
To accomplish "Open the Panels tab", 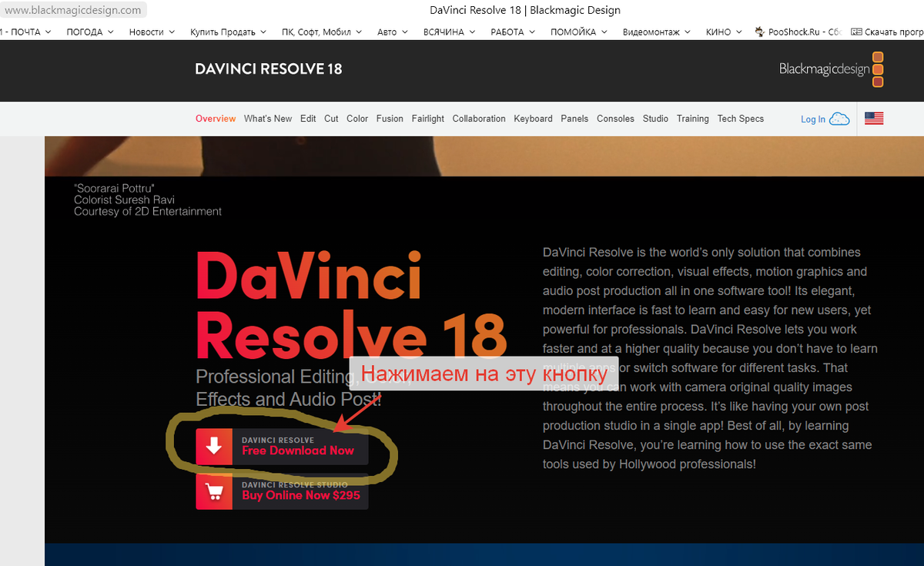I will 574,119.
